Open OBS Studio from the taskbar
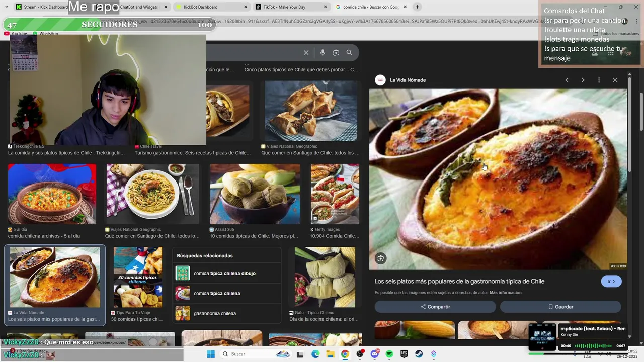This screenshot has height=362, width=644. [x=360, y=354]
